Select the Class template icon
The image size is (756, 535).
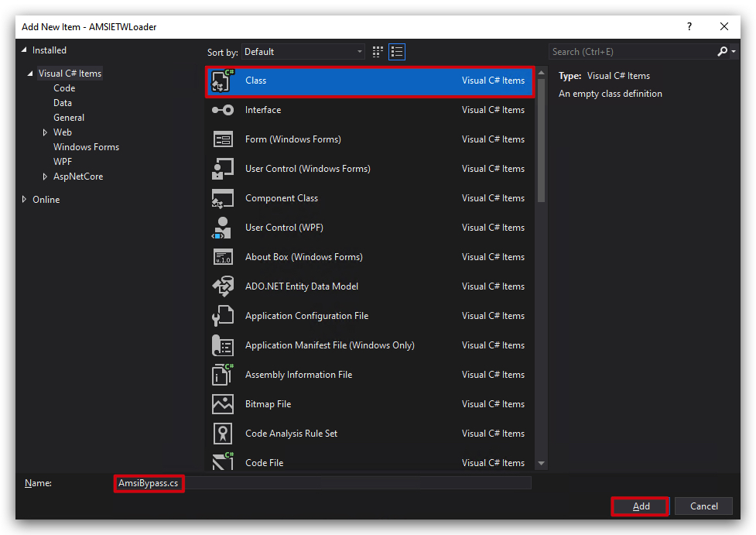tap(223, 81)
